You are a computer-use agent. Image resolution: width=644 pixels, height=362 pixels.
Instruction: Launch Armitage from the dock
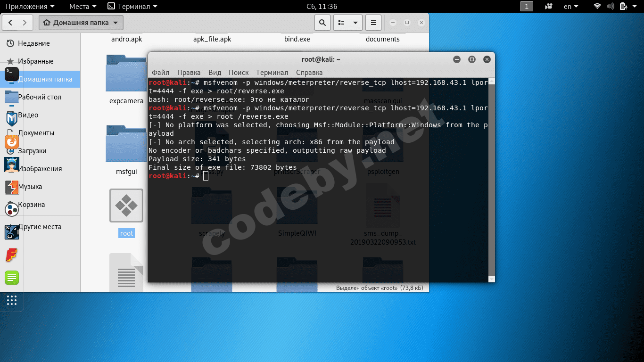click(x=12, y=165)
